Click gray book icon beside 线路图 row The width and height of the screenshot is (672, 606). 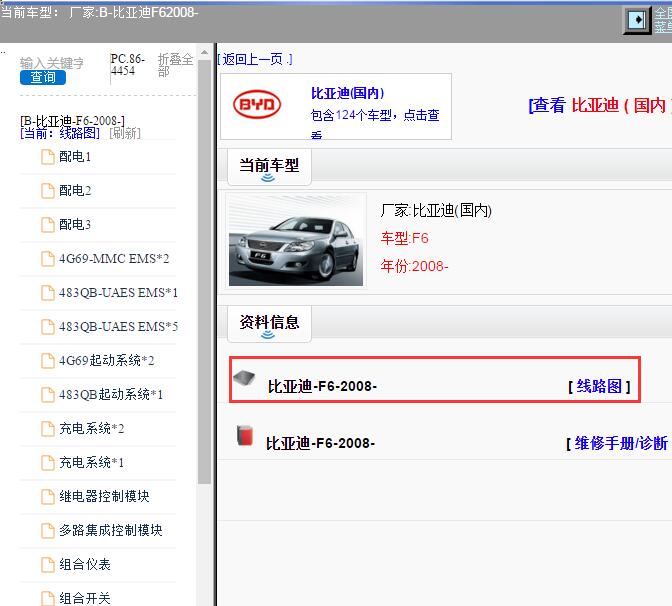244,378
